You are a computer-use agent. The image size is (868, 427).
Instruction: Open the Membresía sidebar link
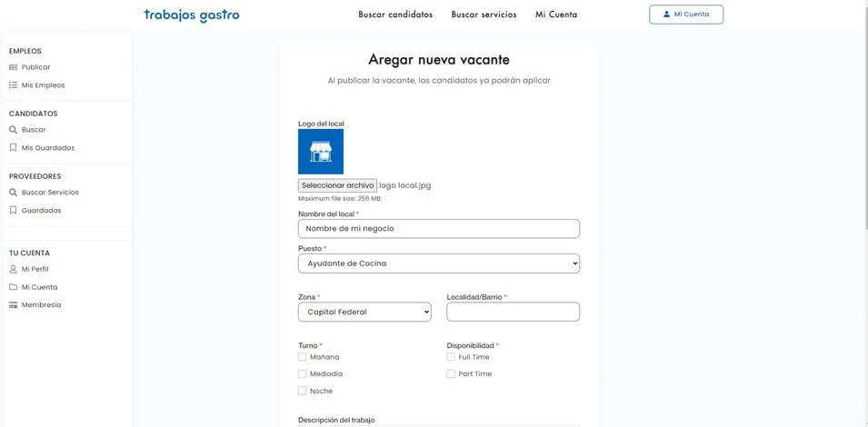(42, 305)
